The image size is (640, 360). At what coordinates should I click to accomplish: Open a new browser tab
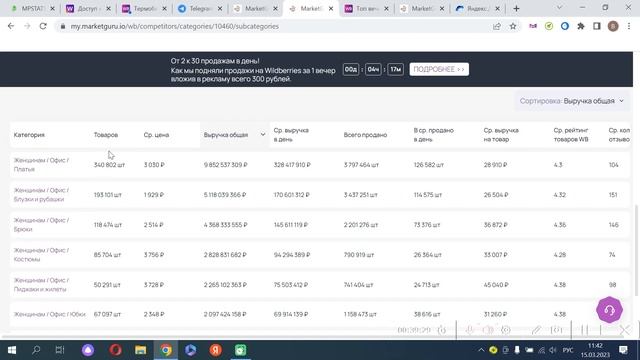click(516, 8)
